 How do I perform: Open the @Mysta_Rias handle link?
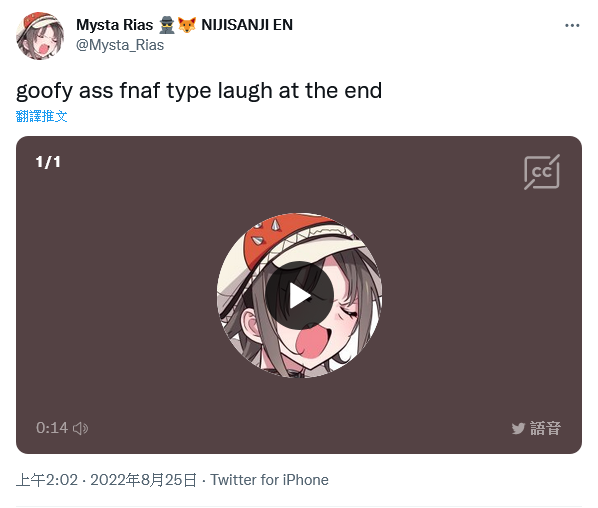click(x=120, y=45)
